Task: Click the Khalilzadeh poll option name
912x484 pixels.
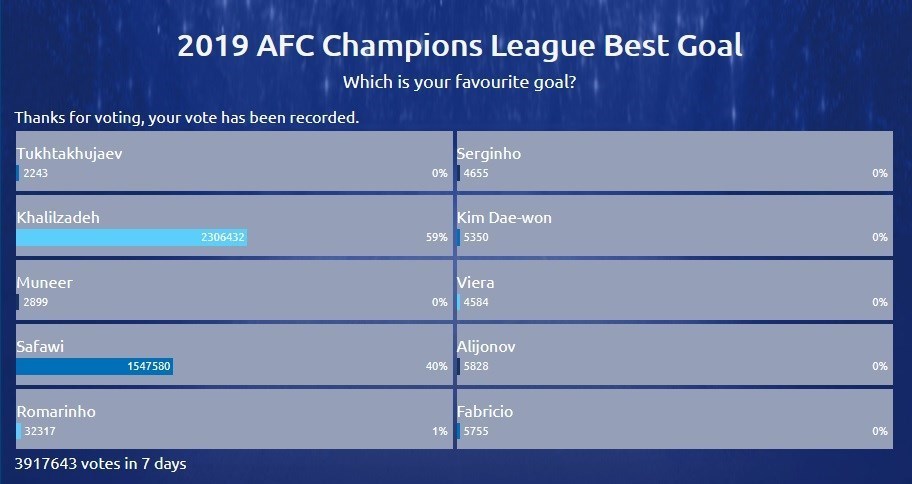Action: click(58, 218)
